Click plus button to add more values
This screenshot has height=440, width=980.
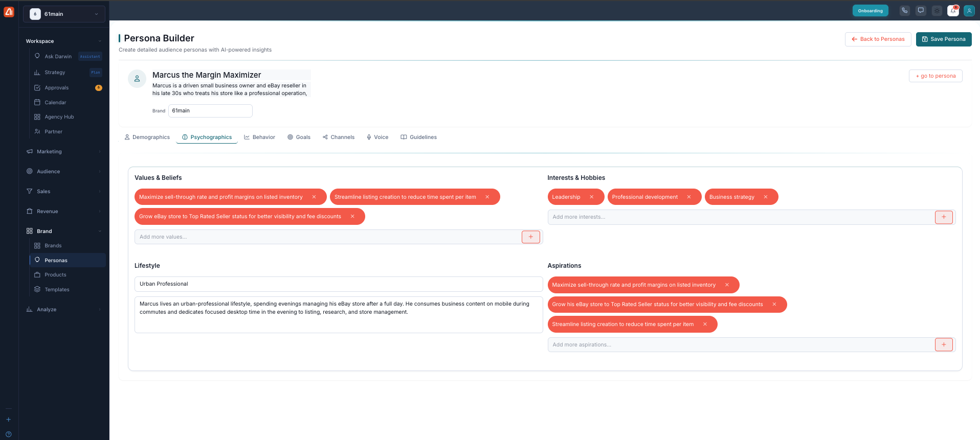531,237
